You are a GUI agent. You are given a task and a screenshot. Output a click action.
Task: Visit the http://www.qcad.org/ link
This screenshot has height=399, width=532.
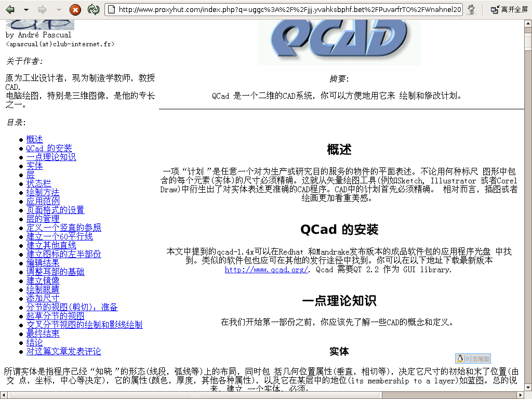point(267,270)
